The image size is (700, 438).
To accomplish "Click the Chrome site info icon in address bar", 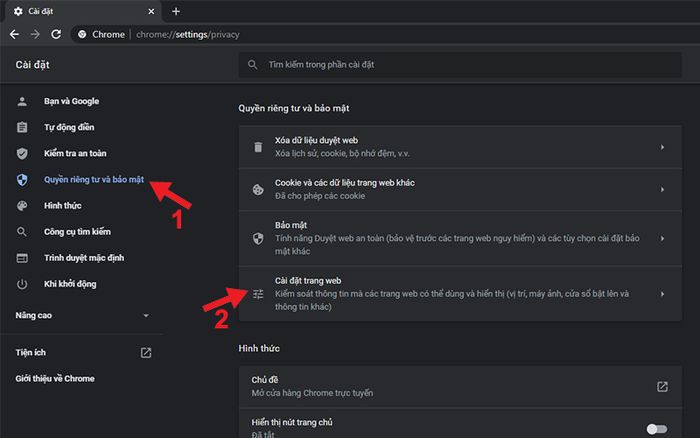I will click(82, 34).
